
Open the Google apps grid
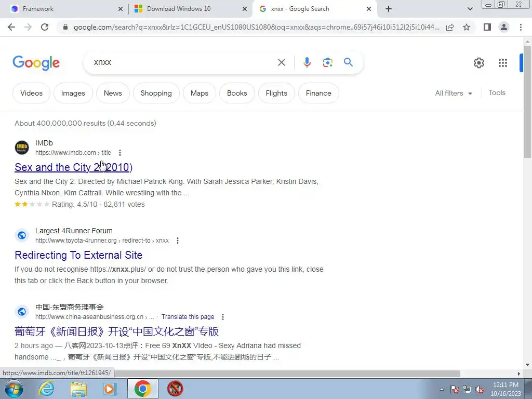point(502,63)
